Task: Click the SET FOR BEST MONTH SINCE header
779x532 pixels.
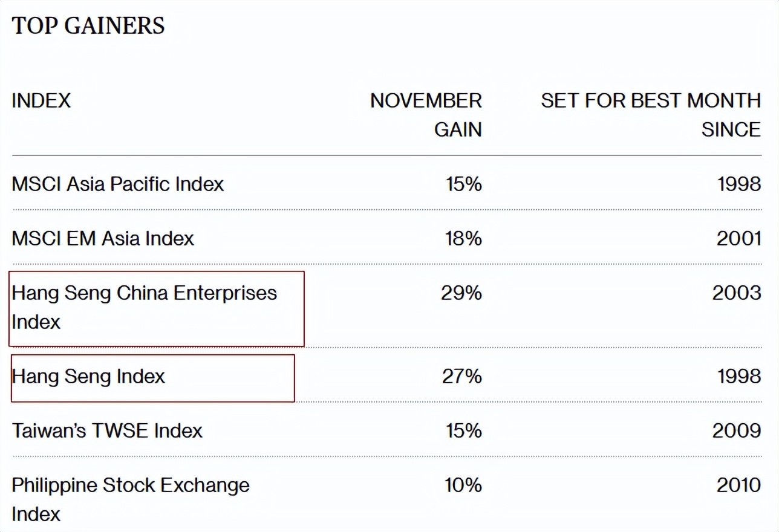Action: (651, 115)
